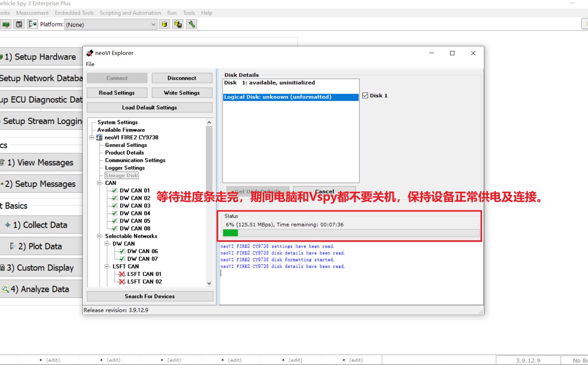
Task: Click the icon on the View Messages button
Action: 3,162
